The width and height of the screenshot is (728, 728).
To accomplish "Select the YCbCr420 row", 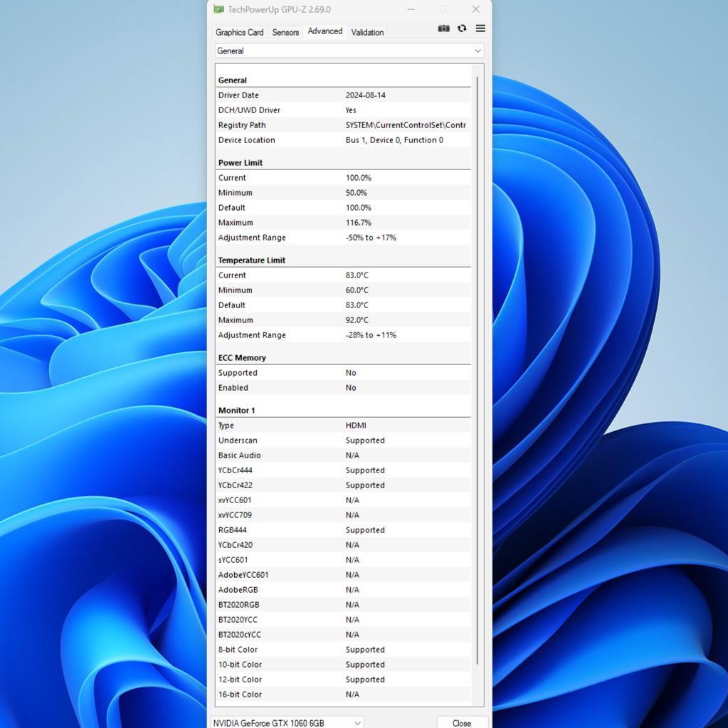I will pos(344,544).
